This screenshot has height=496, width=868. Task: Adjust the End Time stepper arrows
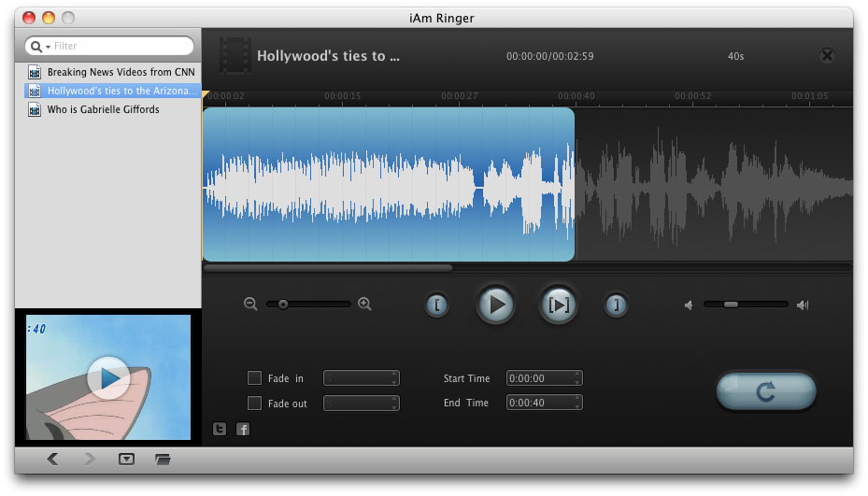578,404
